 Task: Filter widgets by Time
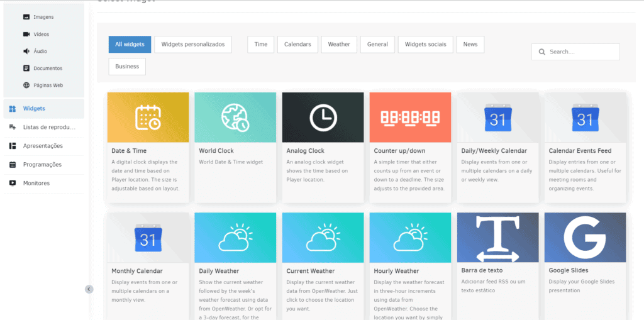(x=261, y=45)
